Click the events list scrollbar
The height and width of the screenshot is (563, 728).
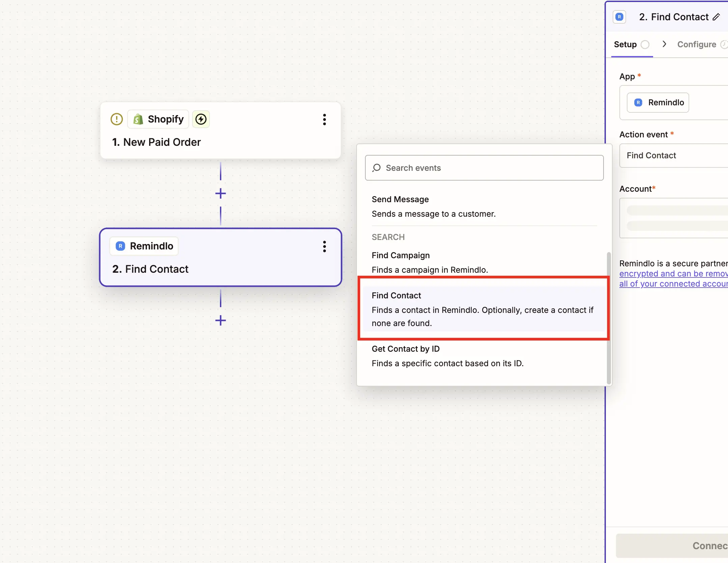tap(609, 318)
